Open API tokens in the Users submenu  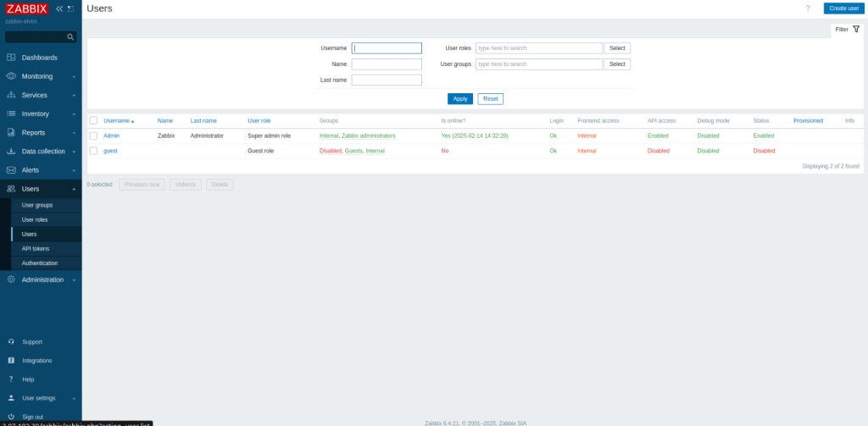click(x=36, y=248)
